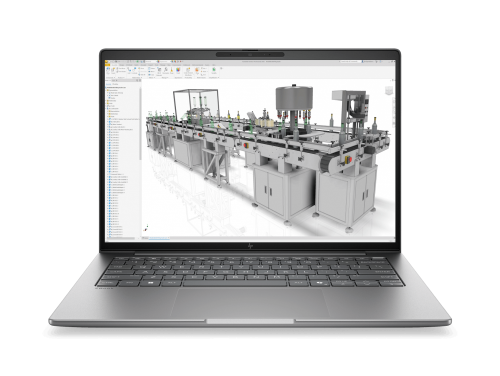Open the Bill of Materials tool

coord(159,70)
